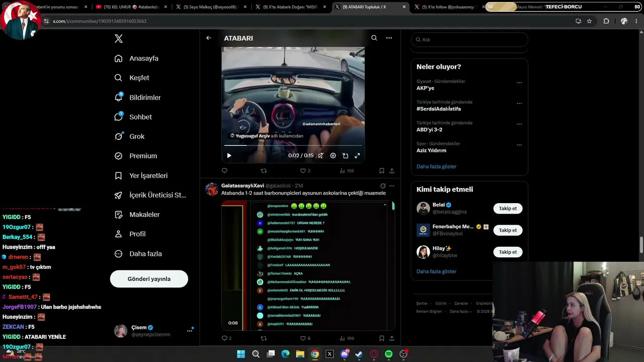Switch to the Seyo Malkoç tab
This screenshot has height=362, width=644.
pyautogui.click(x=210, y=7)
